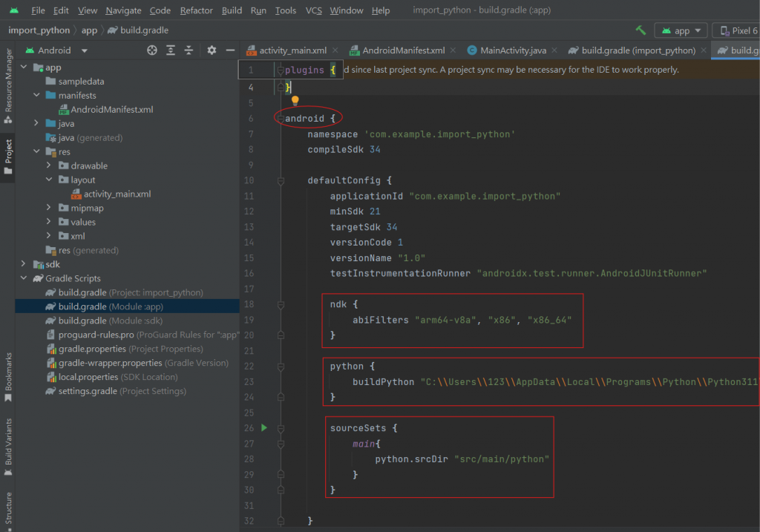Close the build.gradle (import_python) tab
The width and height of the screenshot is (760, 532).
(704, 50)
